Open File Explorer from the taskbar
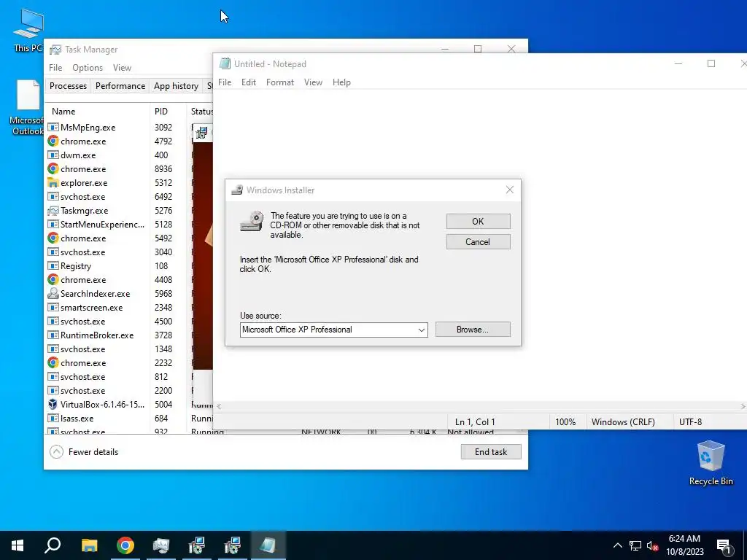747x560 pixels. click(89, 545)
